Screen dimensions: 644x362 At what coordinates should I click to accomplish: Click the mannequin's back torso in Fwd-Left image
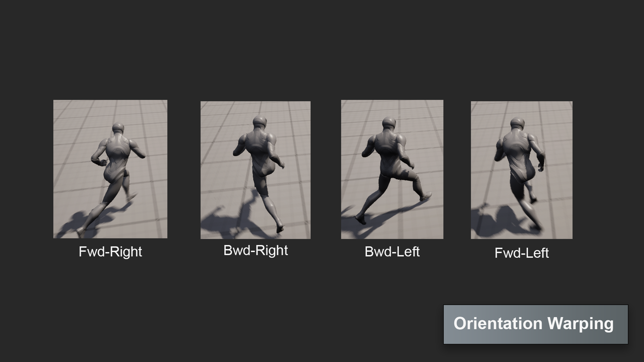(x=518, y=151)
